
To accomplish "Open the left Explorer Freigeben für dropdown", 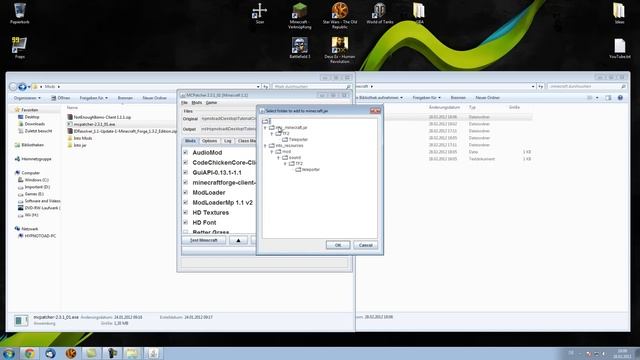I will (x=93, y=98).
